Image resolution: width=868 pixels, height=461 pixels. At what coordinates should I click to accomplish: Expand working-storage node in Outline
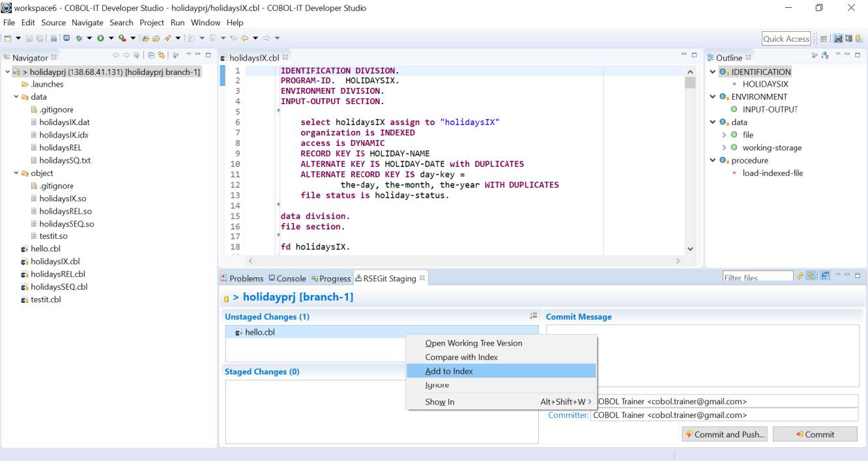[724, 148]
